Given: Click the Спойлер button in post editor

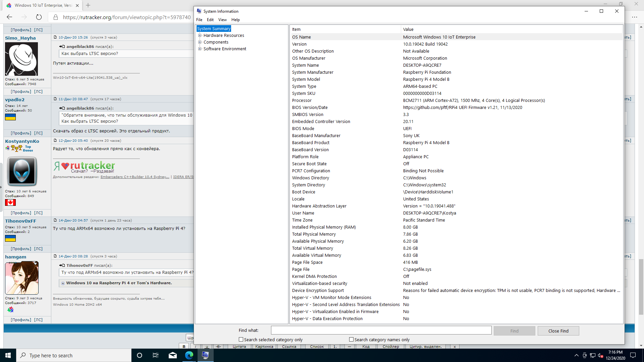Looking at the screenshot, I should pyautogui.click(x=391, y=346).
